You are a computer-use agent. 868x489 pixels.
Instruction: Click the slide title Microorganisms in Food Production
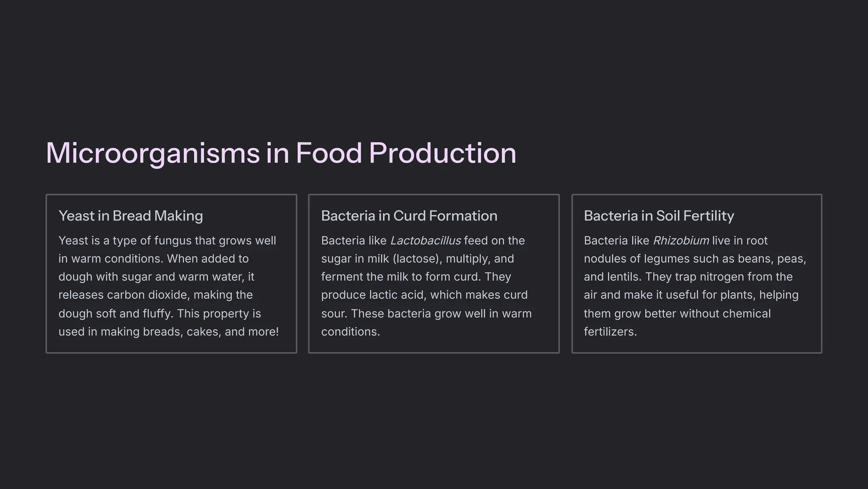[x=281, y=153]
